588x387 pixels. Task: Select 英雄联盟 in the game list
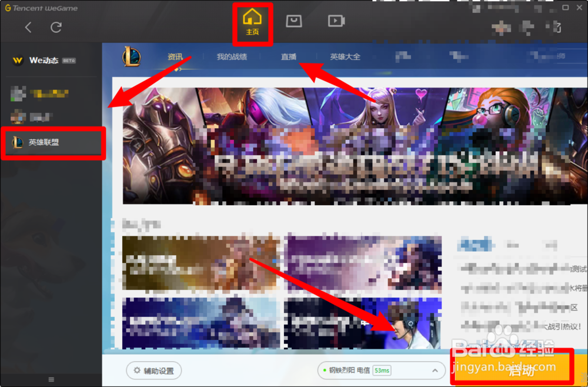tap(54, 142)
